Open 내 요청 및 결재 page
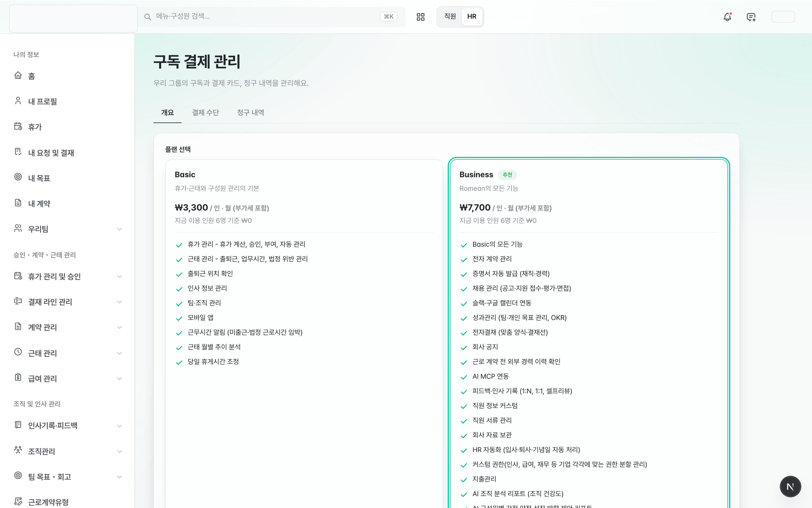This screenshot has width=812, height=508. [x=51, y=153]
